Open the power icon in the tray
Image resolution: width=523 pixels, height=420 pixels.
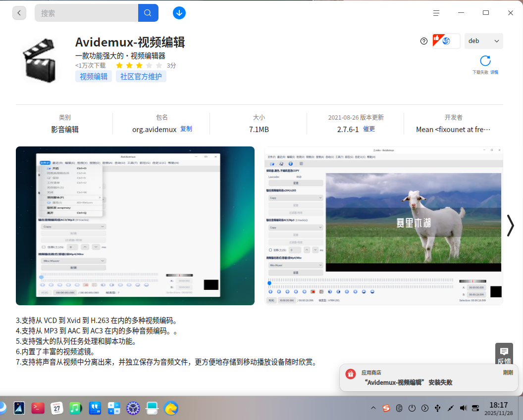pyautogui.click(x=412, y=408)
